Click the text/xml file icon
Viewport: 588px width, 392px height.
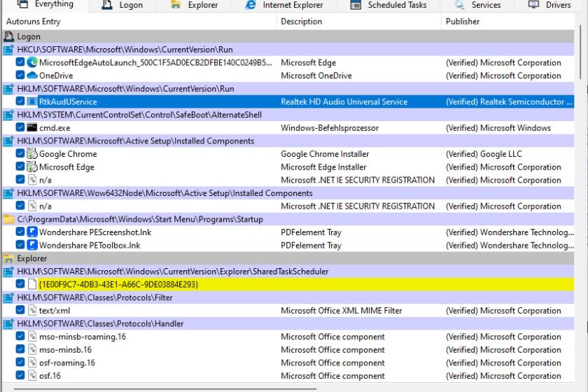(x=32, y=310)
